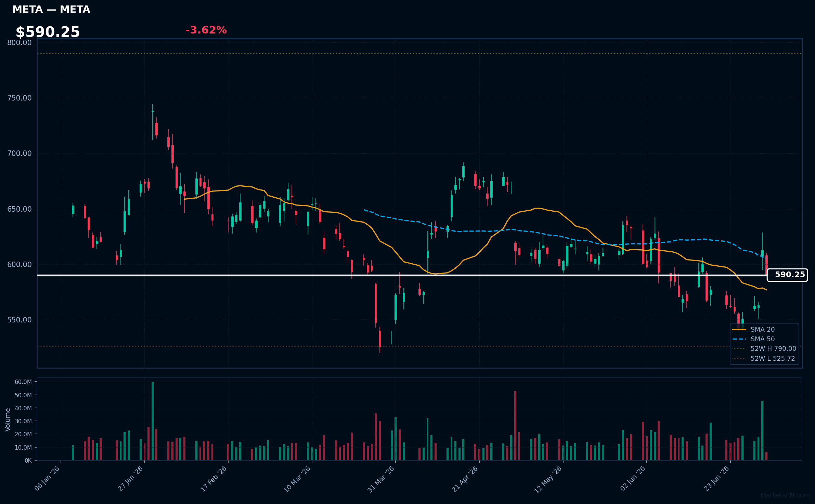Click the 60.0M volume axis label
Image resolution: width=815 pixels, height=504 pixels.
pyautogui.click(x=23, y=382)
